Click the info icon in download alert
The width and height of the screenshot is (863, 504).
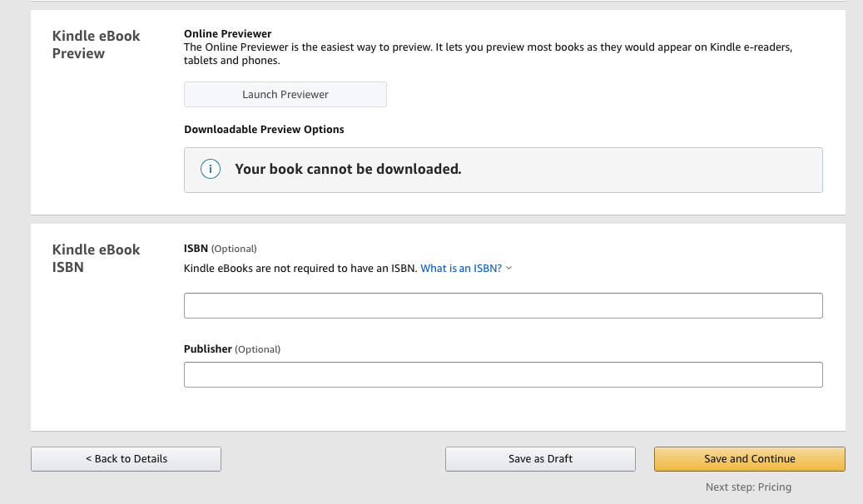[x=211, y=170]
